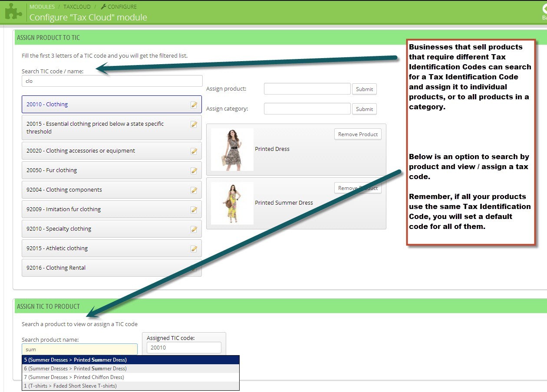Edit TIC 92015 Athletic clothing pencil icon
Image resolution: width=547 pixels, height=392 pixels.
[194, 249]
